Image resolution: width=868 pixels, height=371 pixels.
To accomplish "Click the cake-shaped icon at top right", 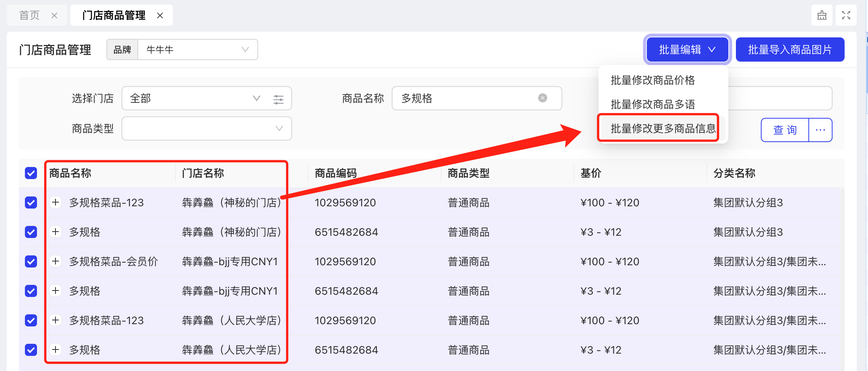I will coord(822,15).
